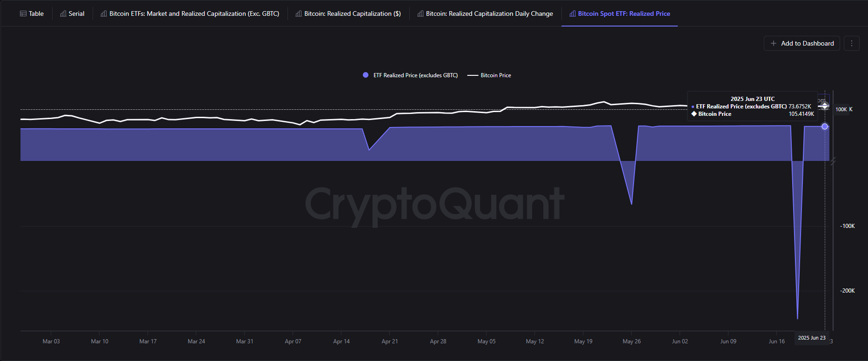Click the May 26 x-axis date label
The width and height of the screenshot is (868, 361).
point(632,341)
